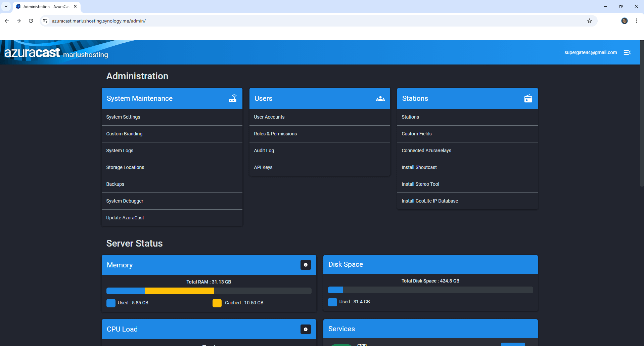Click the address bar URL
Image resolution: width=644 pixels, height=346 pixels.
point(99,21)
